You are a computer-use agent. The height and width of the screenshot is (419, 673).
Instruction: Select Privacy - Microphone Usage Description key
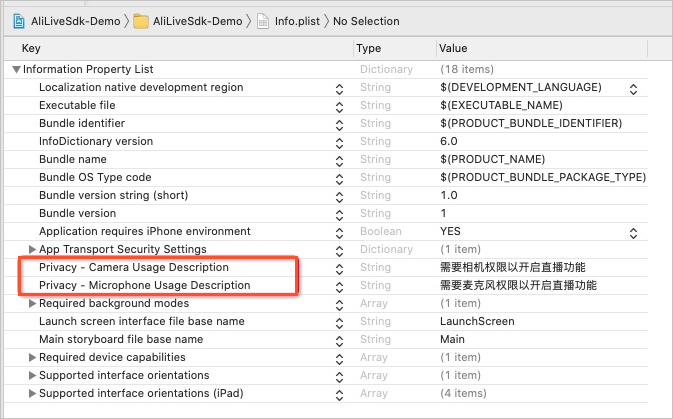point(145,285)
